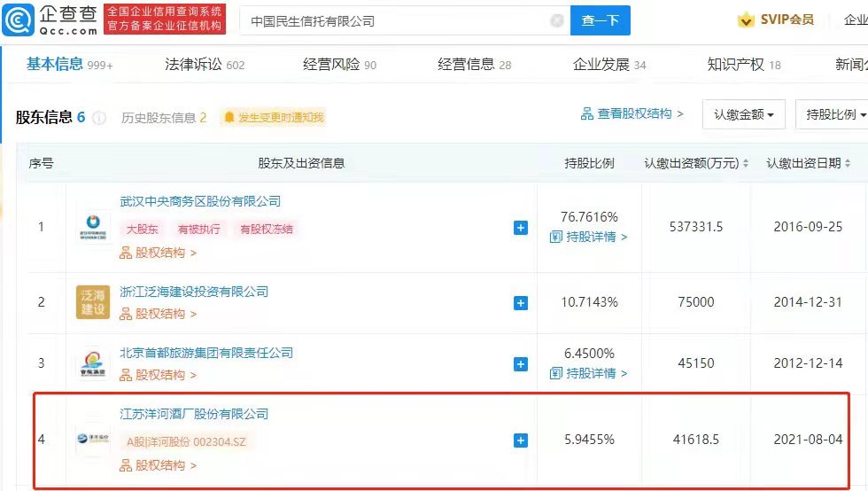Click the 5.9455% shareholding value

(x=589, y=440)
